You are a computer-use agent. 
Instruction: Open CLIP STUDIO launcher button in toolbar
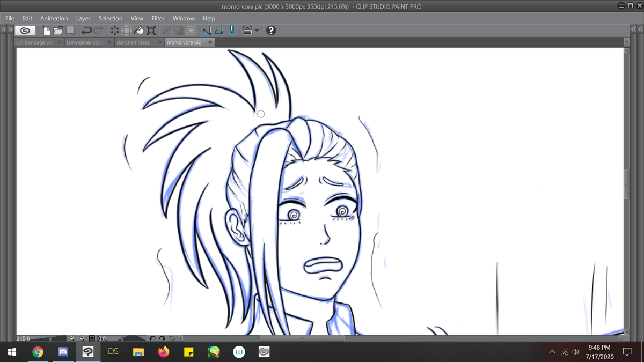[x=26, y=31]
